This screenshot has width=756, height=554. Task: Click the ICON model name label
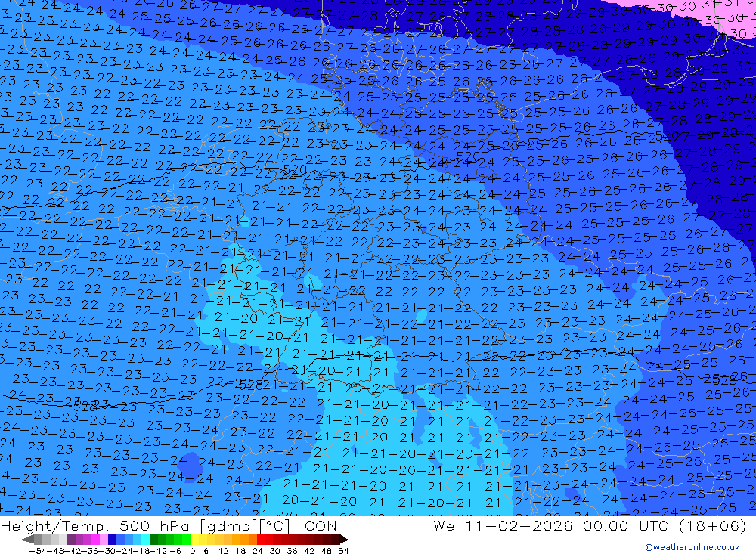(318, 525)
